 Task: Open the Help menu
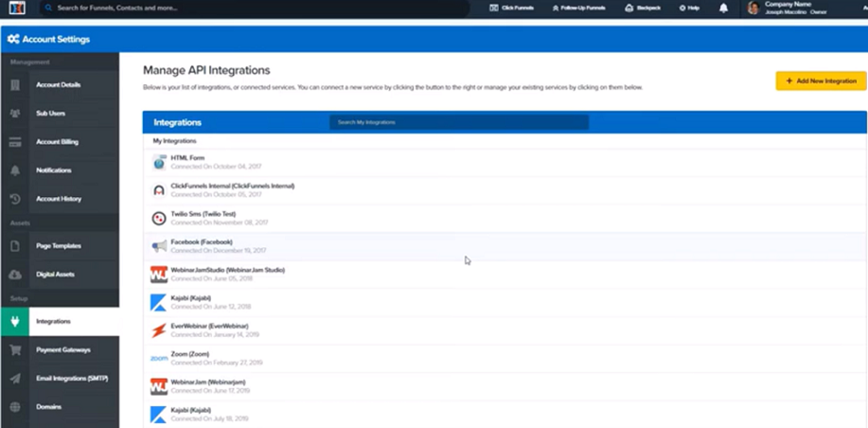tap(689, 9)
